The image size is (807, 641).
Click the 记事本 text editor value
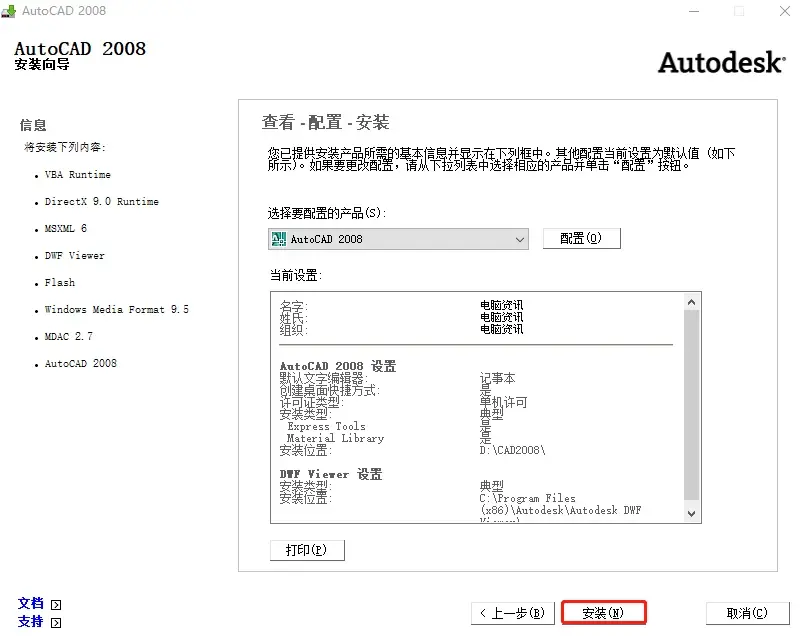pyautogui.click(x=497, y=378)
